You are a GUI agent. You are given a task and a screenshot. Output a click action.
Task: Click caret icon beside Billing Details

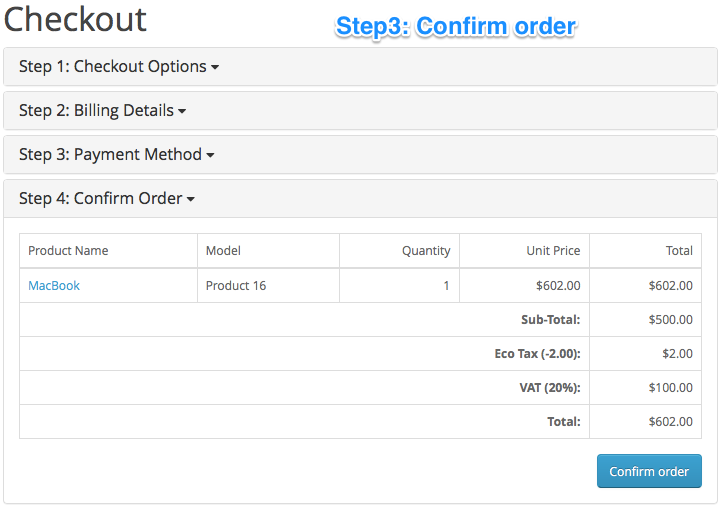182,111
